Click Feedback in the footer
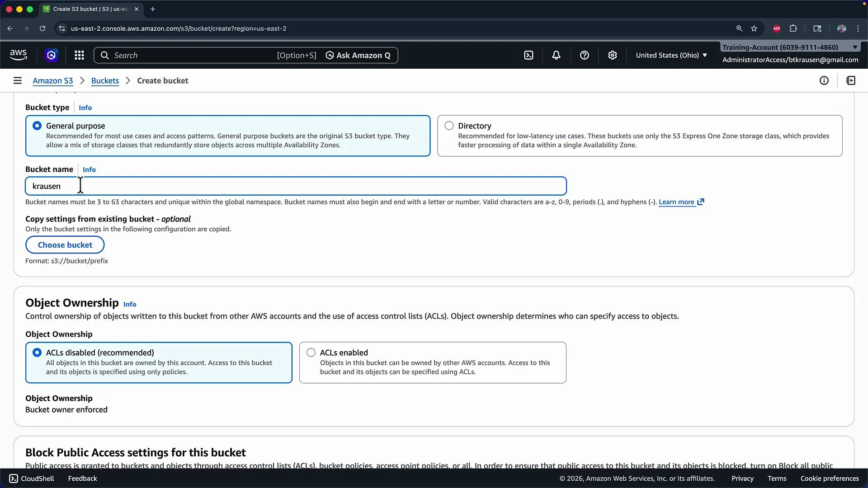Viewport: 868px width, 488px height. click(82, 479)
